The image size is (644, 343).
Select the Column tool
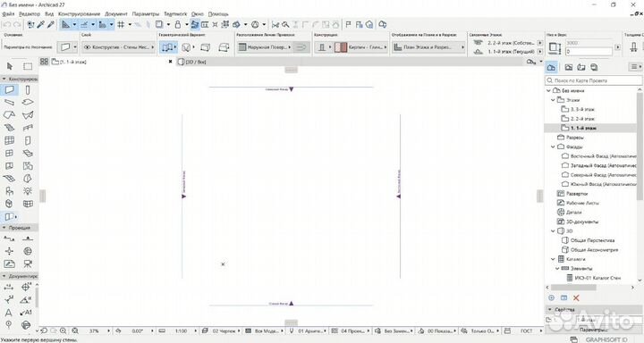tap(28, 90)
